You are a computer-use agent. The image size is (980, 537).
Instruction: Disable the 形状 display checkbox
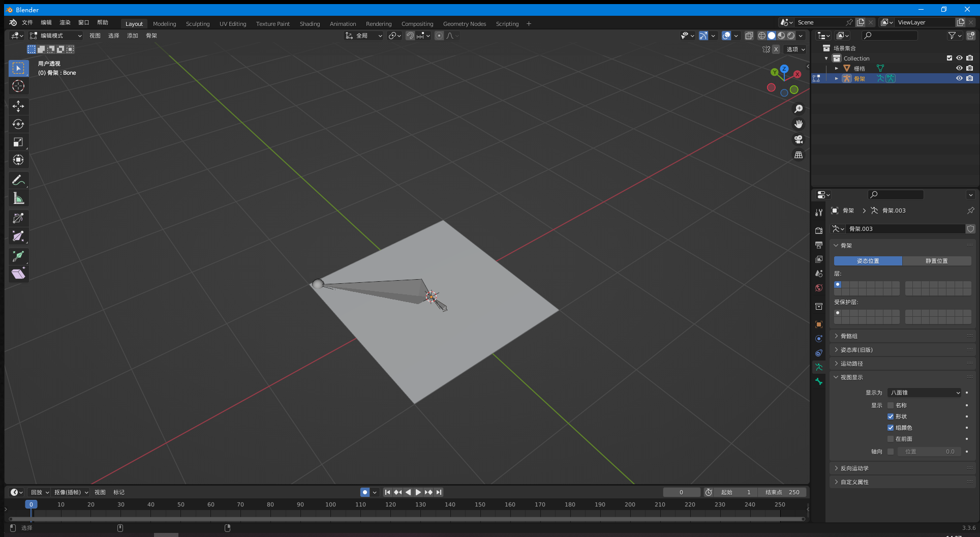click(891, 416)
